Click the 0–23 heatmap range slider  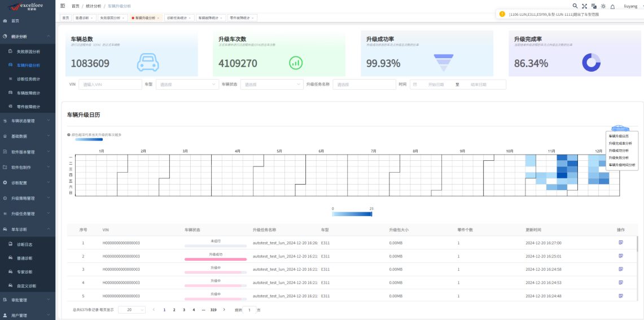(x=352, y=213)
